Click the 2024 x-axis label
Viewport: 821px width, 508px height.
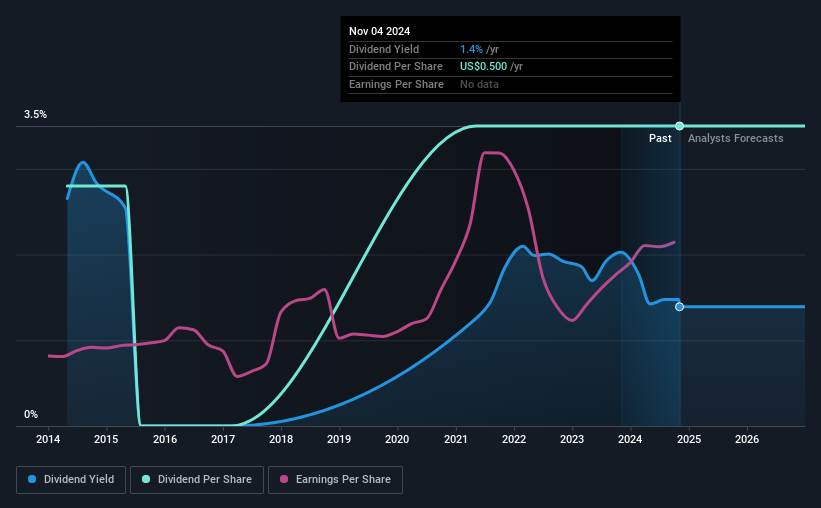[x=630, y=439]
